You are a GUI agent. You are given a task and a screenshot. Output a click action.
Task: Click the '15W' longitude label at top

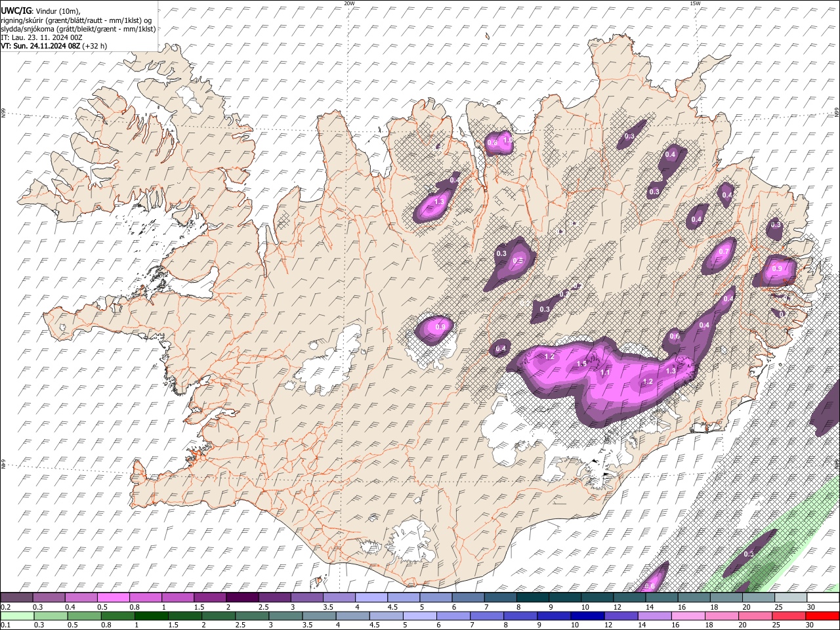pos(695,3)
